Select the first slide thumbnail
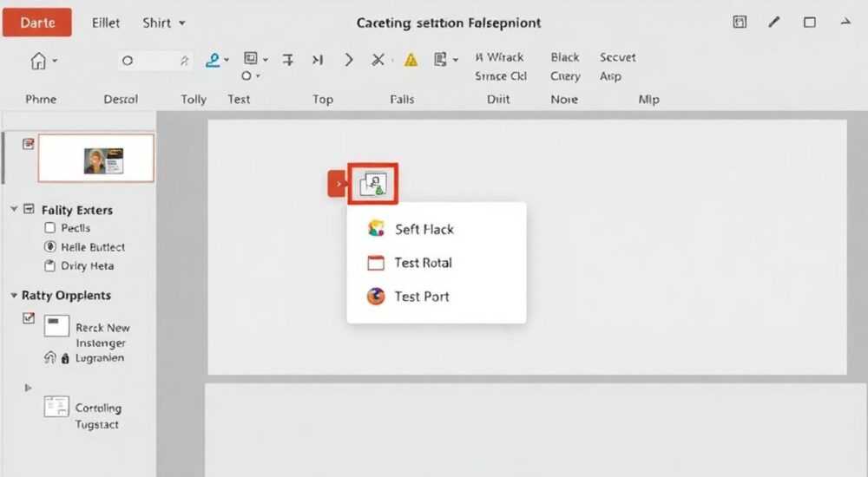 point(95,158)
